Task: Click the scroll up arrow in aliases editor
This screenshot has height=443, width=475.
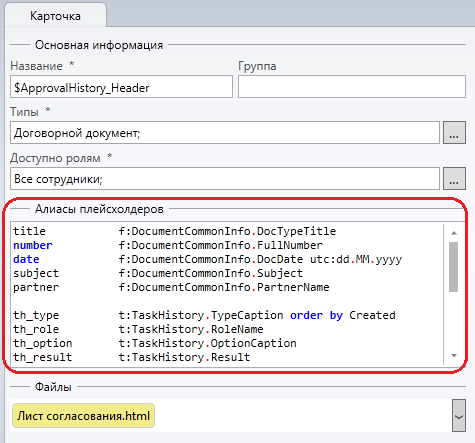Action: [x=454, y=233]
